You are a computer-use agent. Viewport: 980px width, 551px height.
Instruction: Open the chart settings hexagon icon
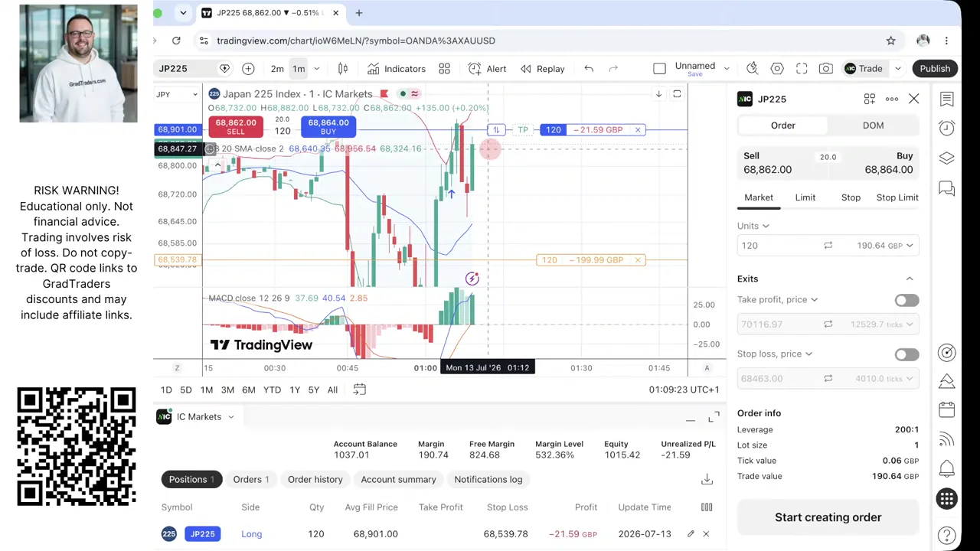777,69
